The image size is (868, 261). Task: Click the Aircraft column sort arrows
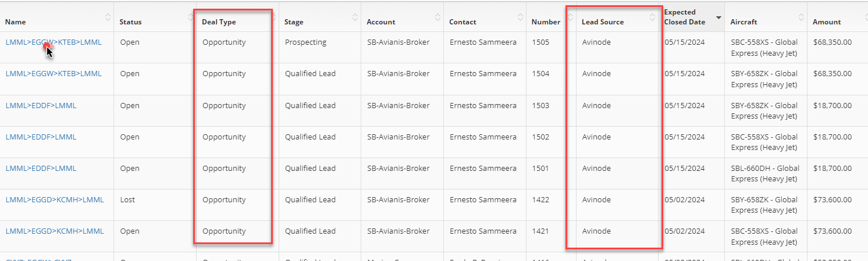click(x=801, y=17)
